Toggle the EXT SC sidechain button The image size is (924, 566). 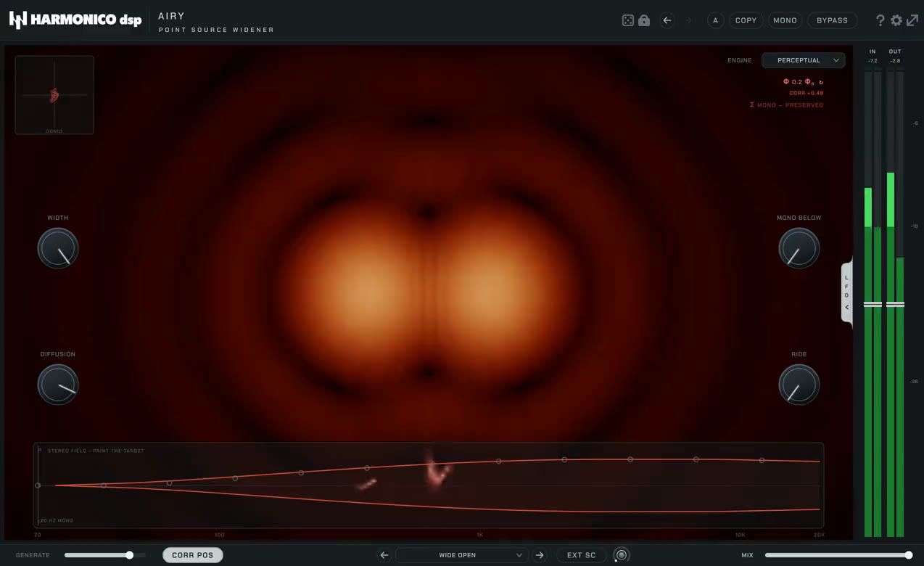pyautogui.click(x=581, y=555)
